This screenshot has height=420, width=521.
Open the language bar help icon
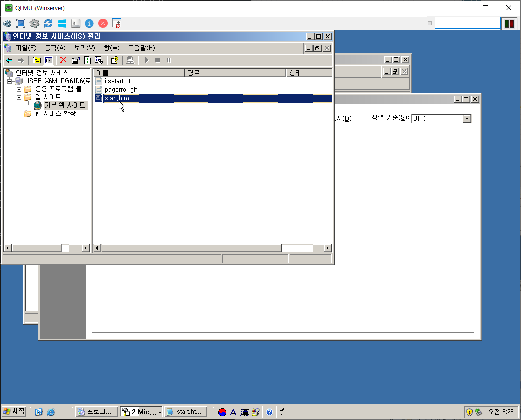269,412
